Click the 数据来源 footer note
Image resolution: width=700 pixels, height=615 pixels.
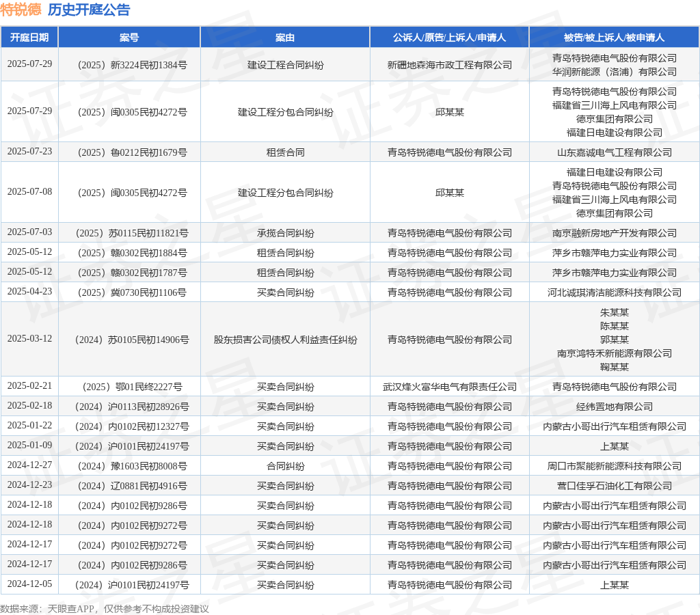105,609
